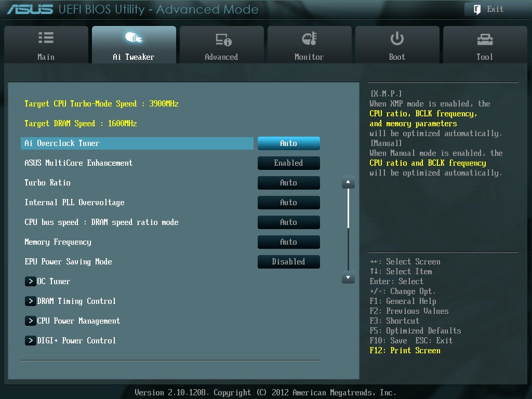The image size is (532, 399).
Task: Click the Advanced tab chip icon
Action: point(222,39)
